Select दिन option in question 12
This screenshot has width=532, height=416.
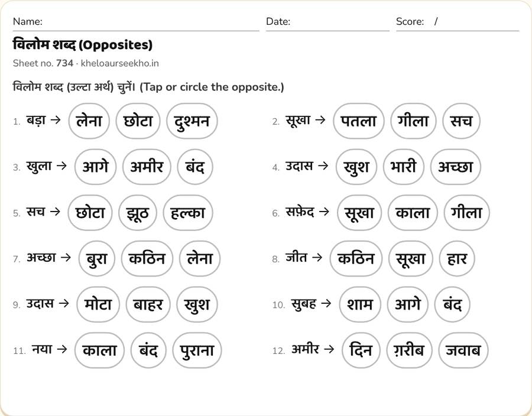361,350
